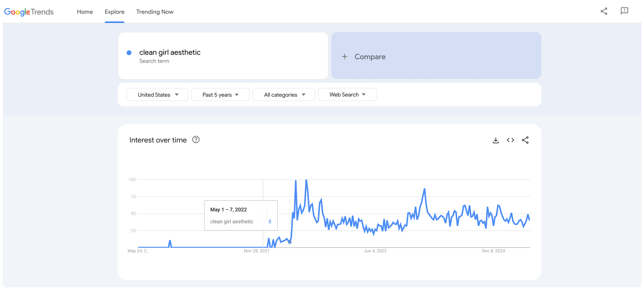The width and height of the screenshot is (644, 290).
Task: Open the Web Search type dropdown
Action: pyautogui.click(x=347, y=95)
